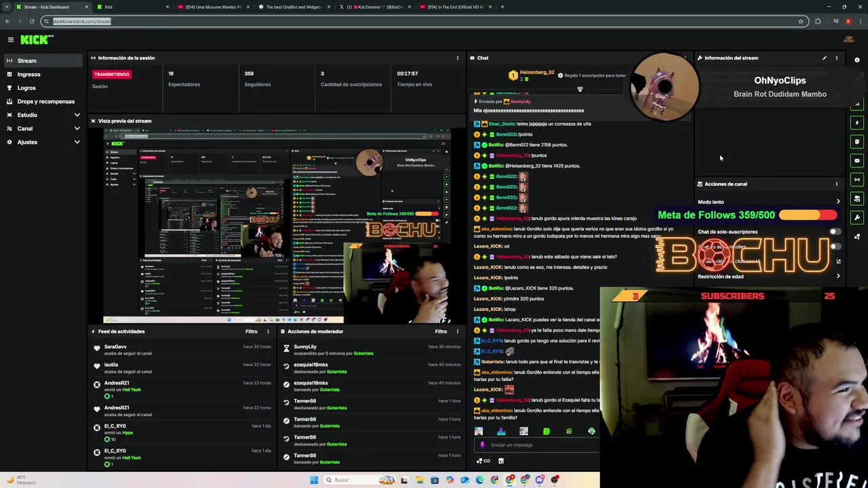
Task: Click the TRANSMITIENDO status badge
Action: tap(112, 75)
